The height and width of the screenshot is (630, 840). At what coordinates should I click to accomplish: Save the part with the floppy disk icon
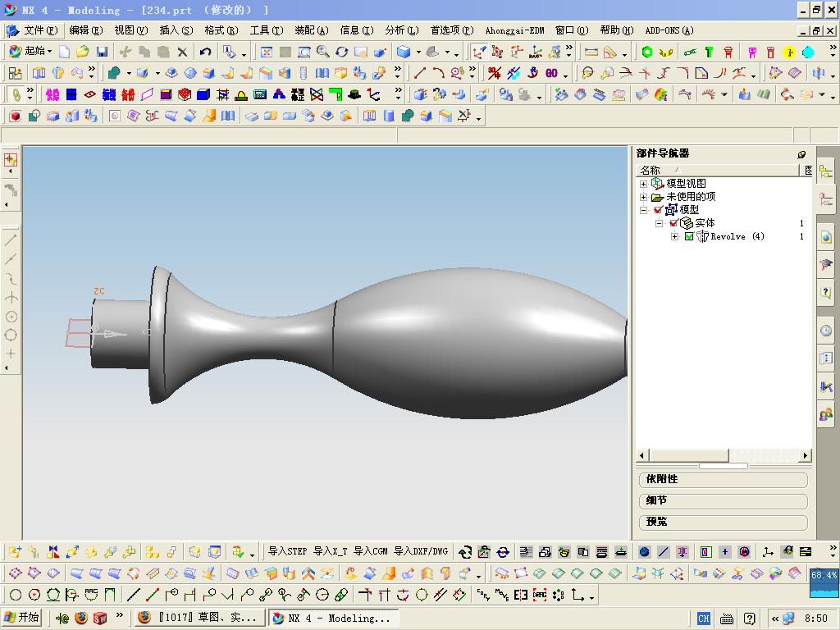point(102,52)
